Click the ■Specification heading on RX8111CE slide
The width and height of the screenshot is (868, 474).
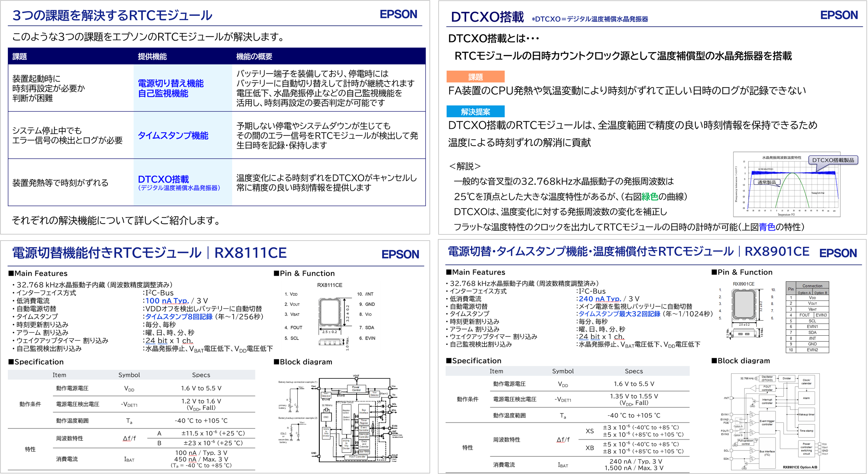pyautogui.click(x=36, y=362)
